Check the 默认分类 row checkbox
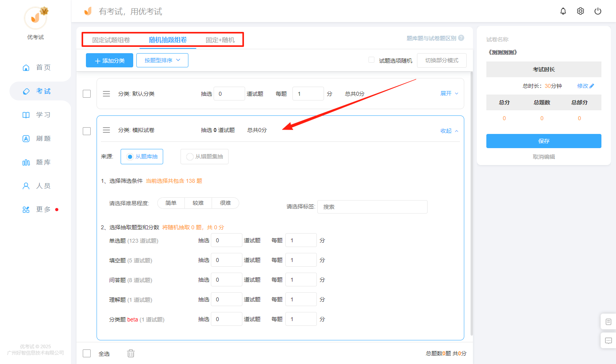The image size is (616, 364). tap(87, 94)
